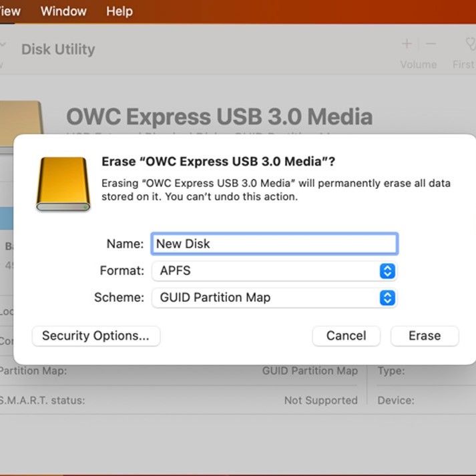Click the Security Options button

click(96, 336)
